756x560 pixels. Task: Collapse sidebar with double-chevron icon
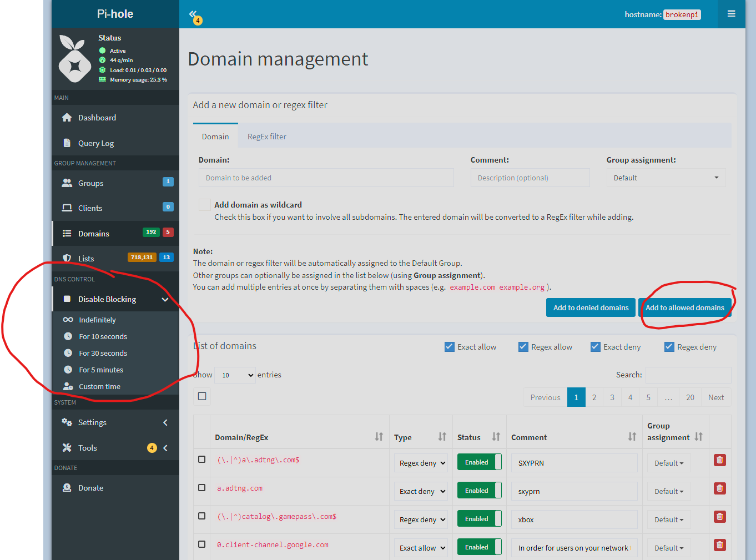pyautogui.click(x=193, y=14)
